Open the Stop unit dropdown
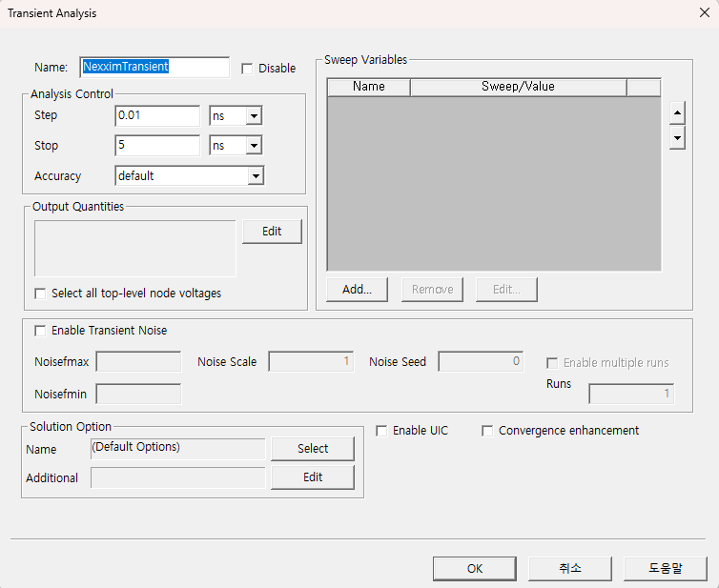The width and height of the screenshot is (719, 588). [x=254, y=146]
